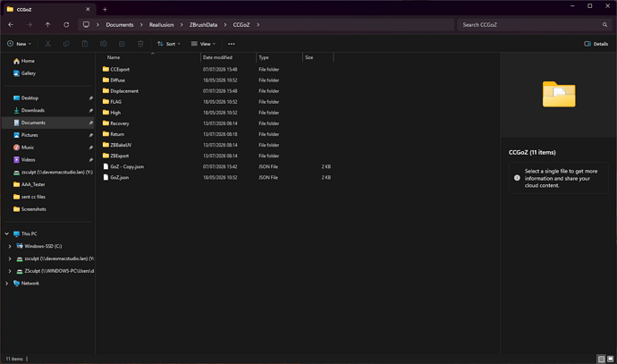Switch to large thumbnails view icon in status bar

click(x=611, y=359)
